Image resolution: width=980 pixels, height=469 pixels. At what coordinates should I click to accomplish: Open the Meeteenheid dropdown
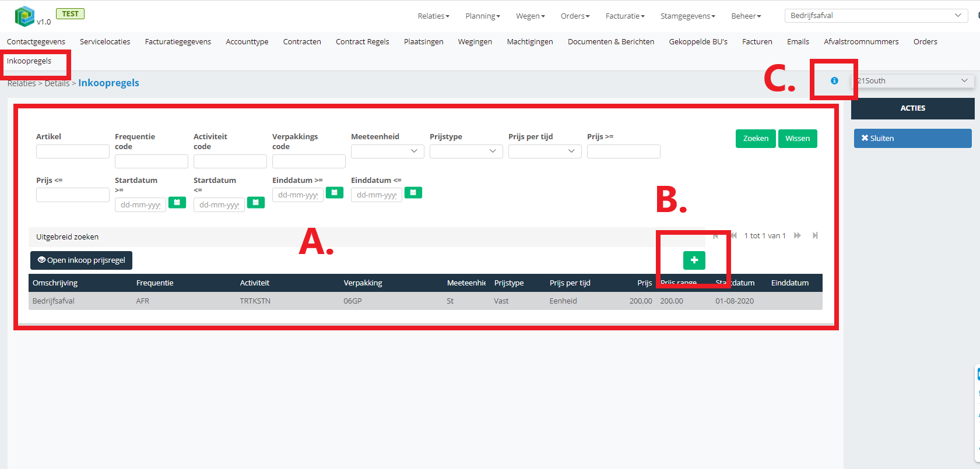[387, 151]
